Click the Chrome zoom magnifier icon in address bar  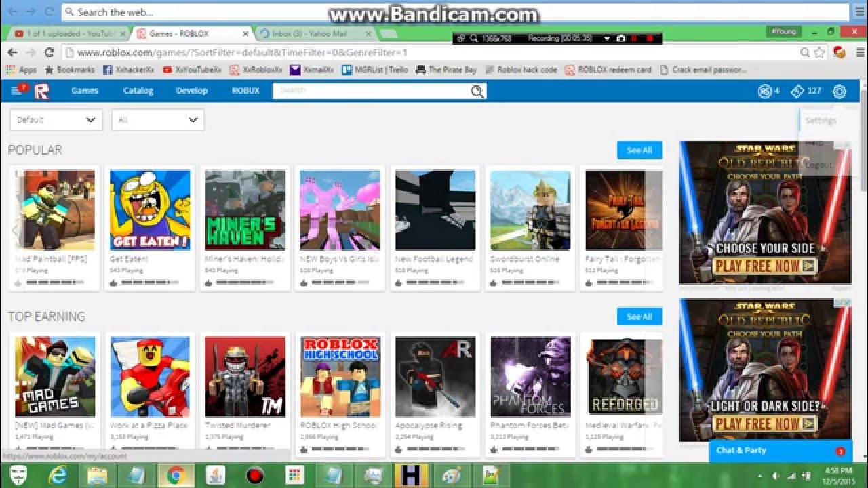point(805,52)
